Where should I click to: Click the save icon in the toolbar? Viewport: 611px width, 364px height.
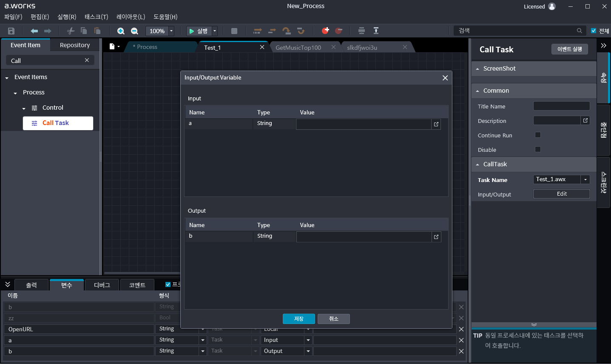pyautogui.click(x=11, y=31)
